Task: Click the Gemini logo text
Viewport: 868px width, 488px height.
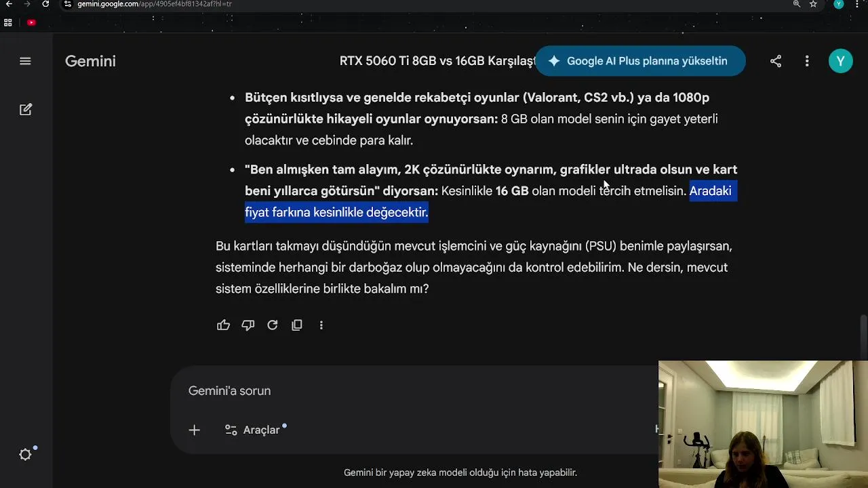Action: (90, 61)
